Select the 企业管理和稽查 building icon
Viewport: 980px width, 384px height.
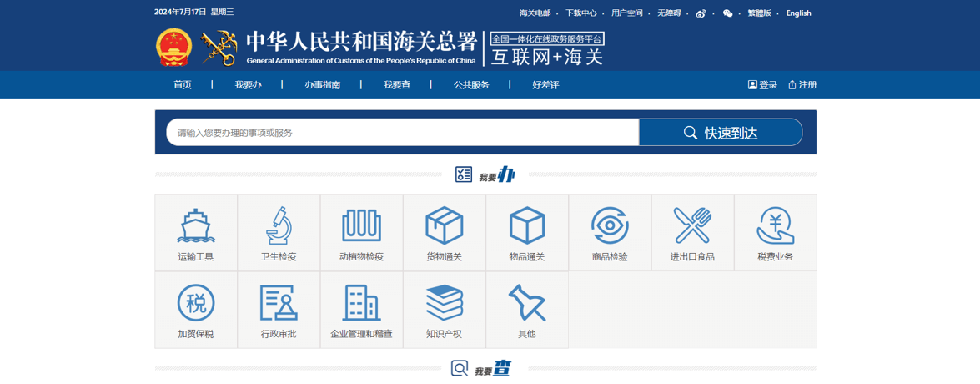pos(361,303)
